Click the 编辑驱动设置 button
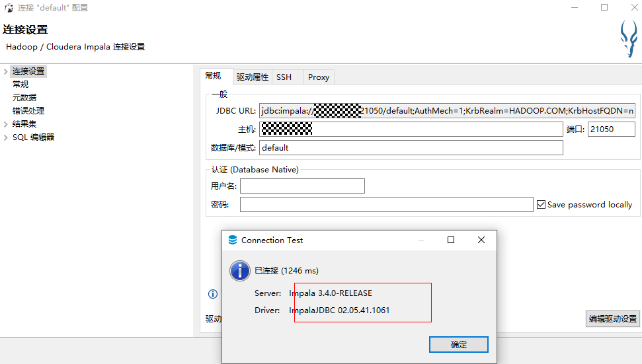 pos(612,318)
